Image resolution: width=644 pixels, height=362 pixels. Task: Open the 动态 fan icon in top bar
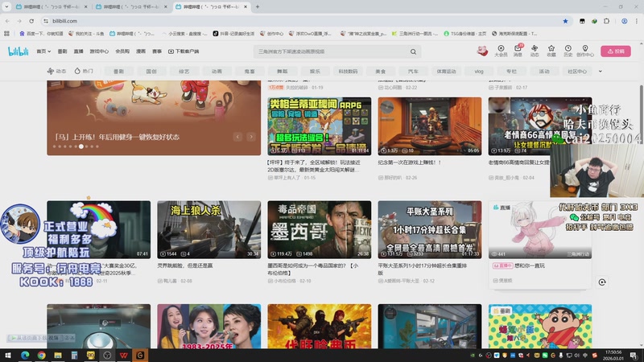pos(535,51)
